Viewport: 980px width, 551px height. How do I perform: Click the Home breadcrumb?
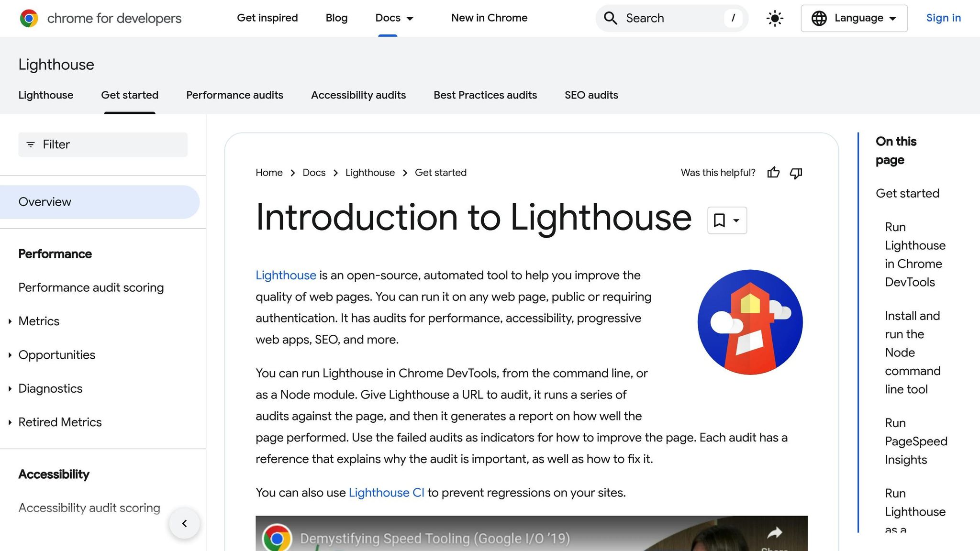tap(269, 173)
